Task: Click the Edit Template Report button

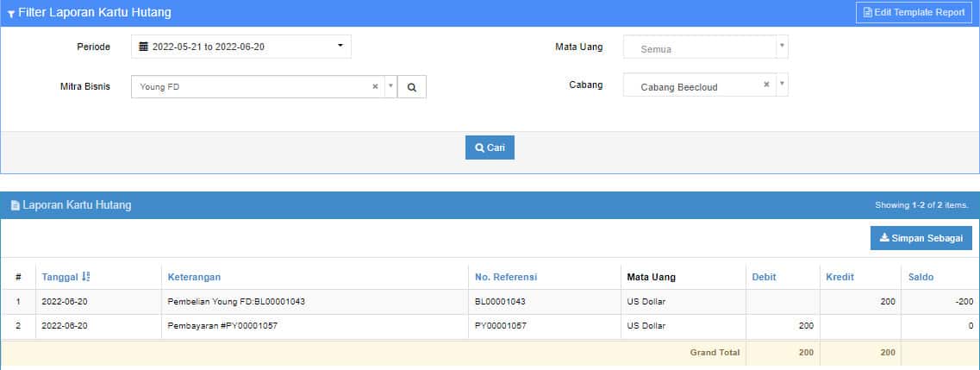Action: click(x=914, y=13)
